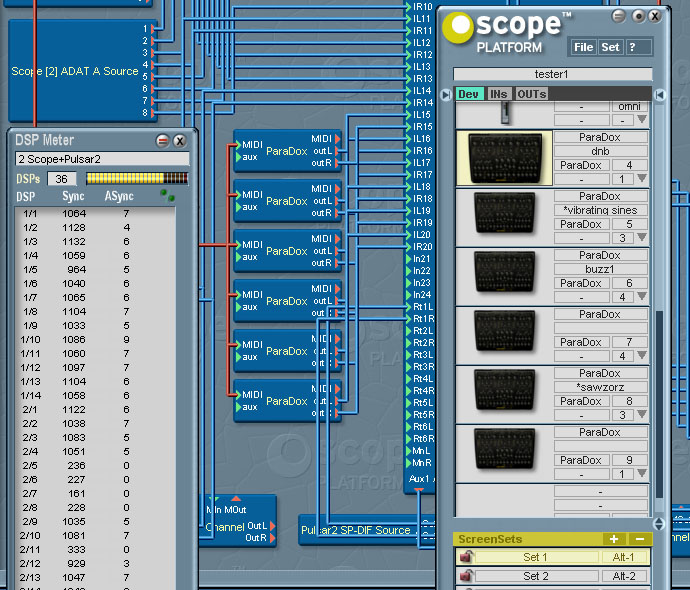Viewport: 690px width, 590px height.
Task: Click the green dots icon in DSP Meter
Action: coord(167,195)
